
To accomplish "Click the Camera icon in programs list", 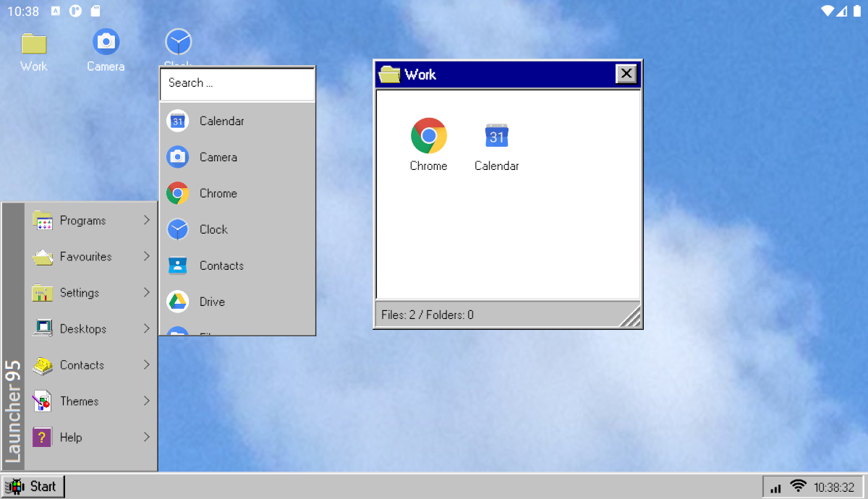I will pyautogui.click(x=178, y=157).
